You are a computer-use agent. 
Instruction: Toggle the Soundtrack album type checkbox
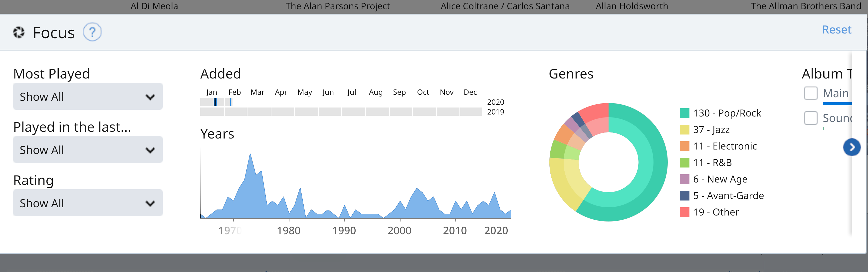tap(810, 118)
